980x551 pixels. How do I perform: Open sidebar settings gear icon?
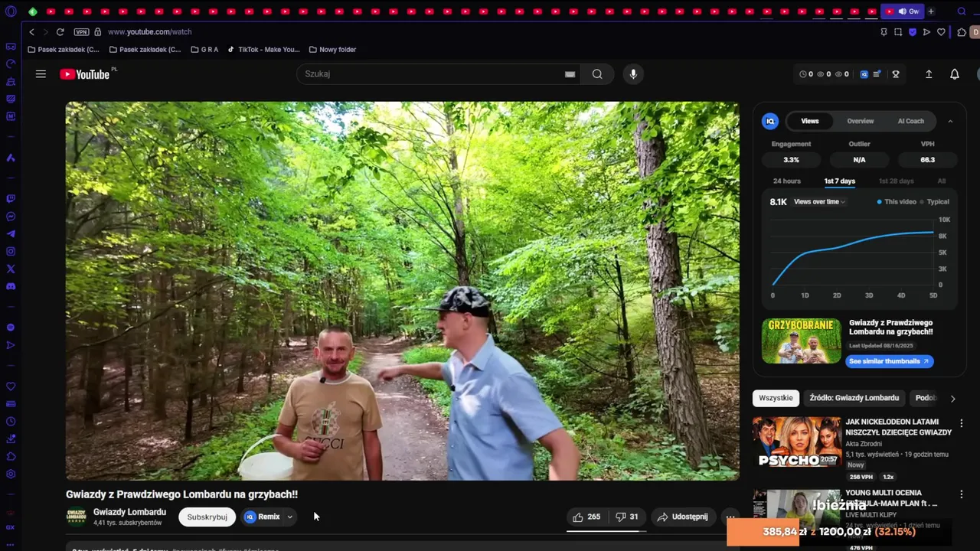click(11, 474)
